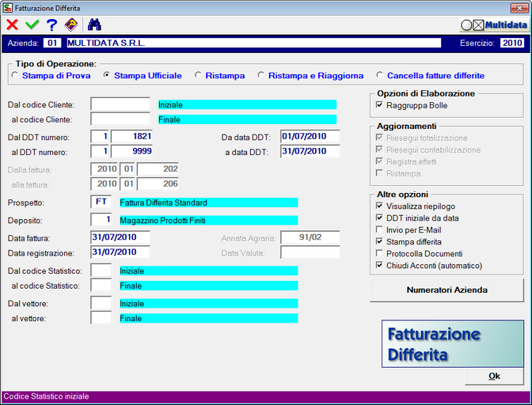The width and height of the screenshot is (532, 405).
Task: Click the Dal codice Cliente input
Action: (x=120, y=104)
